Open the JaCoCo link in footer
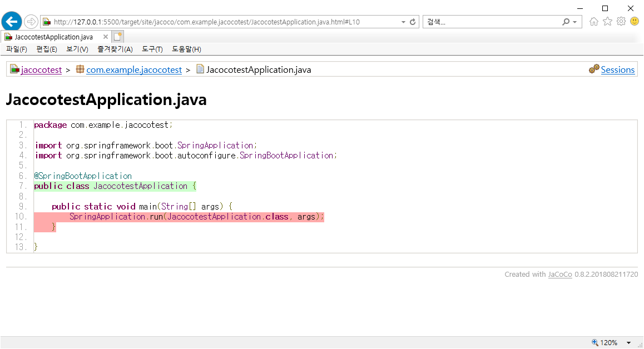The width and height of the screenshot is (644, 349). [x=560, y=275]
